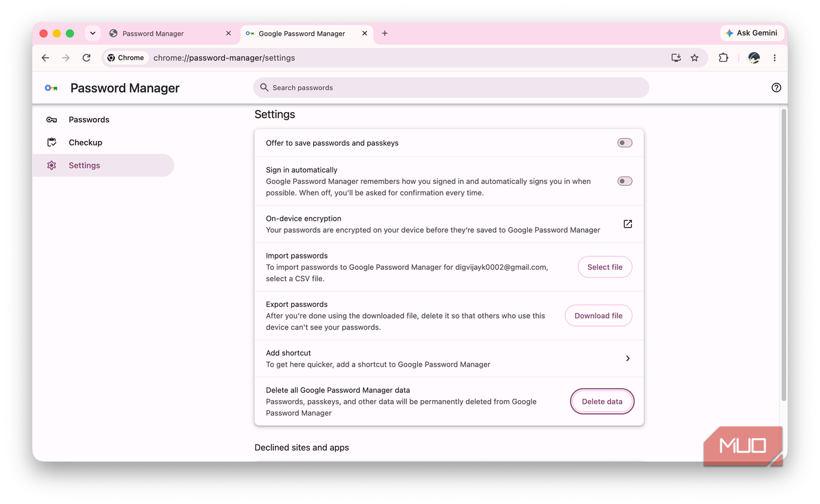Click the Password Manager key logo
This screenshot has height=504, width=820.
(x=51, y=88)
